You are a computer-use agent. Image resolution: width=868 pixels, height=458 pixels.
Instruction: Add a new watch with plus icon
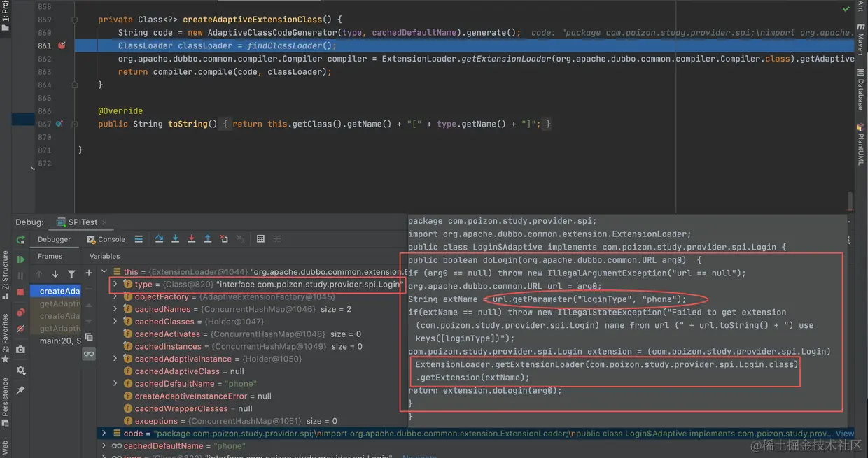(x=89, y=273)
